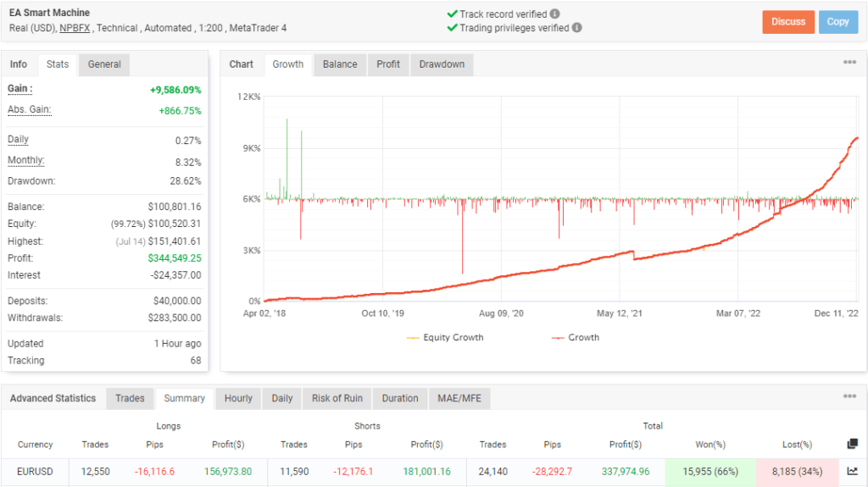Open the NPBFX broker link
This screenshot has height=487, width=868.
point(76,28)
